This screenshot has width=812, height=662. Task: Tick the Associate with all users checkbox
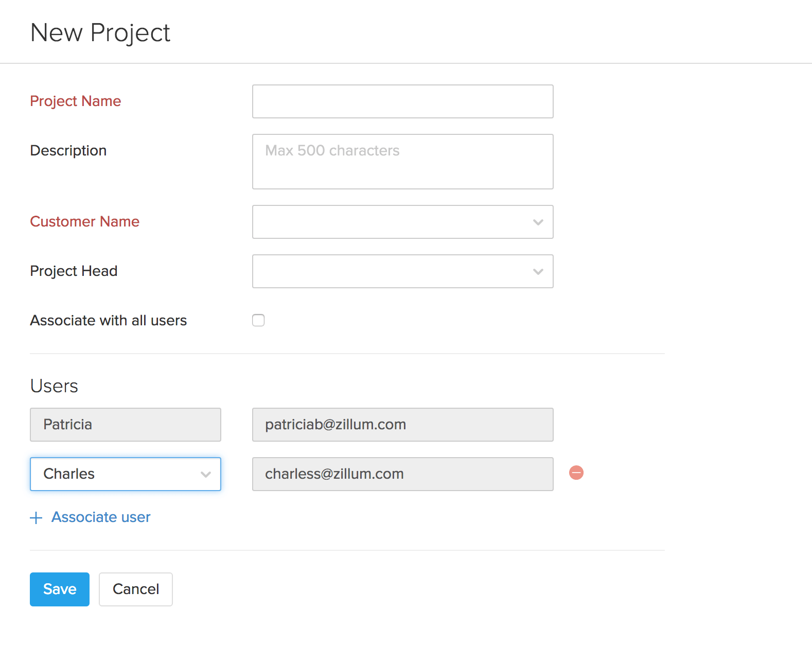coord(258,320)
